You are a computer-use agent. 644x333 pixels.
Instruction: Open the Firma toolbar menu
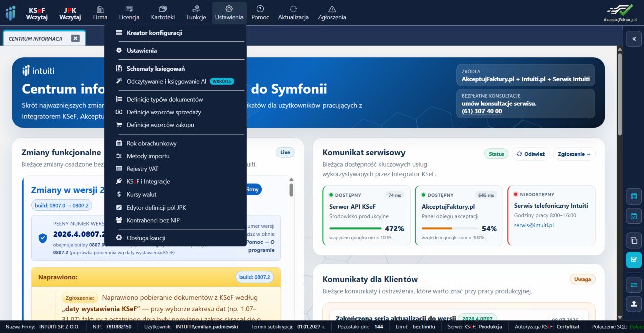click(100, 13)
